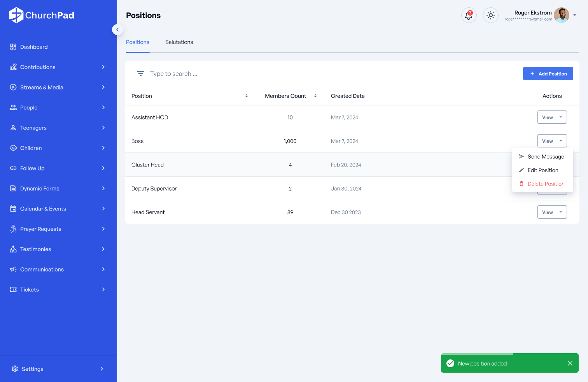Toggle the light/dark theme sun icon

(x=490, y=16)
